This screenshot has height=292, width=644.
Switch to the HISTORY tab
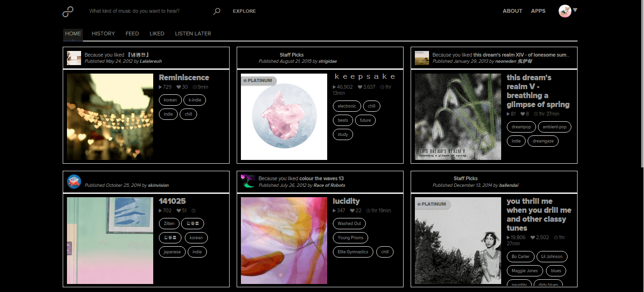(x=103, y=33)
